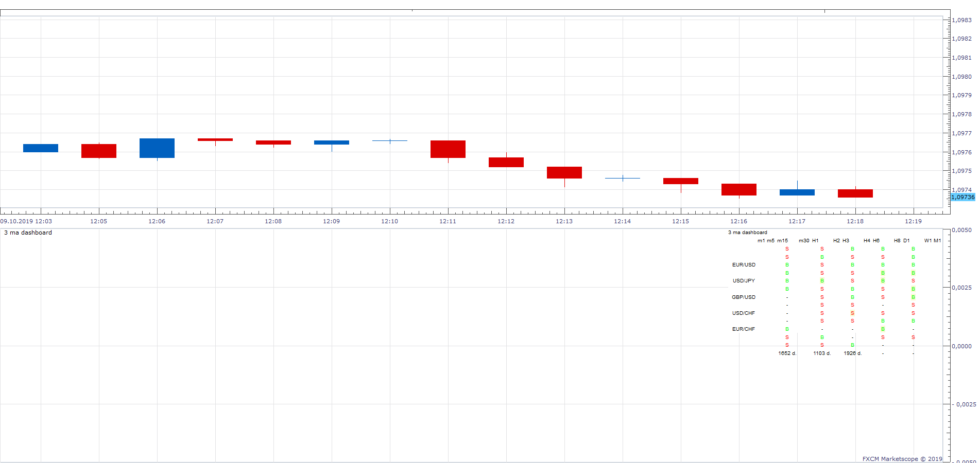This screenshot has width=980, height=463.
Task: Click the GBP/USD row label in dashboard
Action: (x=744, y=297)
